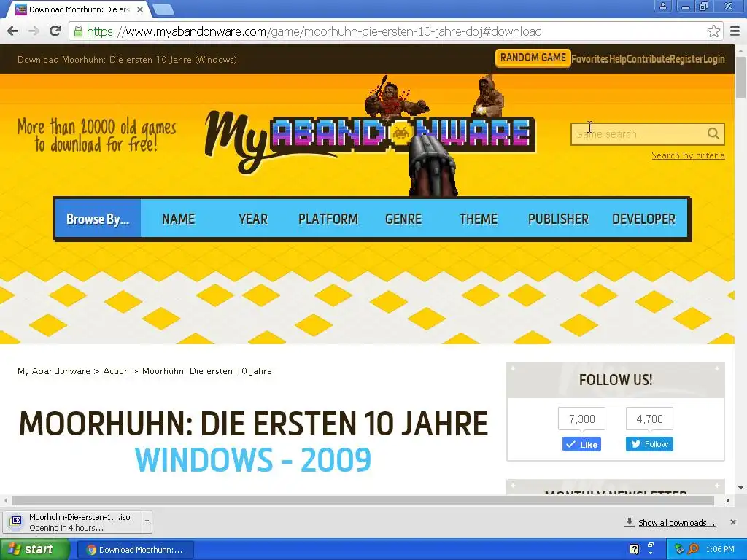
Task: Reload the page with refresh icon
Action: click(55, 31)
